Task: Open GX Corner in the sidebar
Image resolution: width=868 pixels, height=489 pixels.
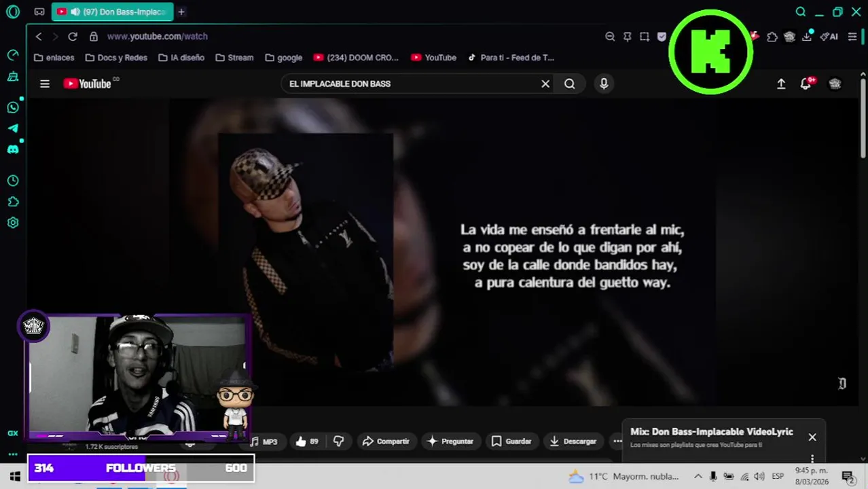Action: [x=13, y=433]
